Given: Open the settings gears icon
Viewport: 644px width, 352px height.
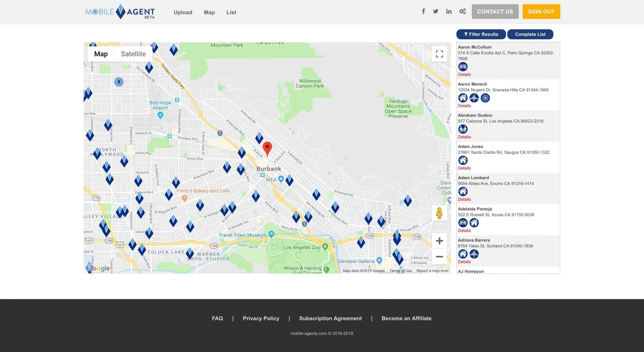Looking at the screenshot, I should pos(463,11).
